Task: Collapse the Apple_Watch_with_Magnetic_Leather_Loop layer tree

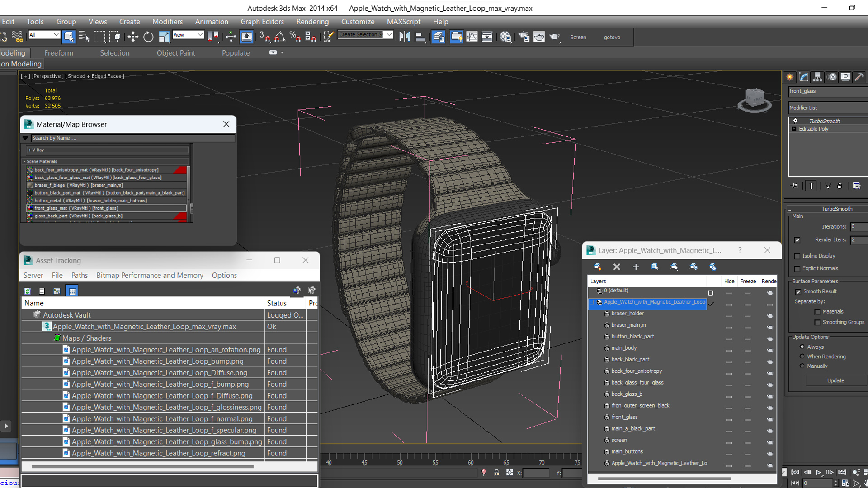Action: click(x=591, y=302)
